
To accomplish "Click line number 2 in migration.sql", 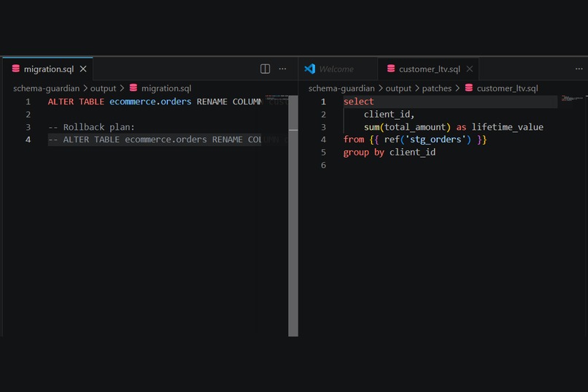I will [x=28, y=115].
